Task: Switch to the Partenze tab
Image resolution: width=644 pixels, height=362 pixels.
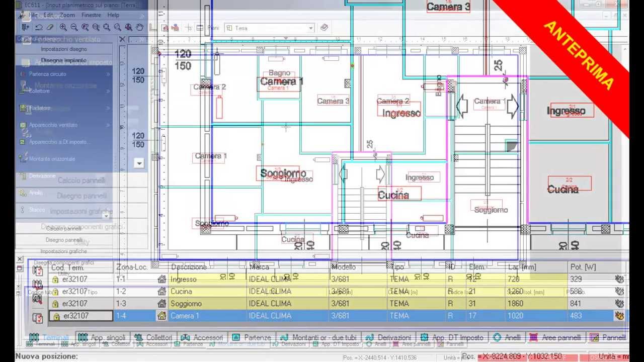Action: (251, 337)
